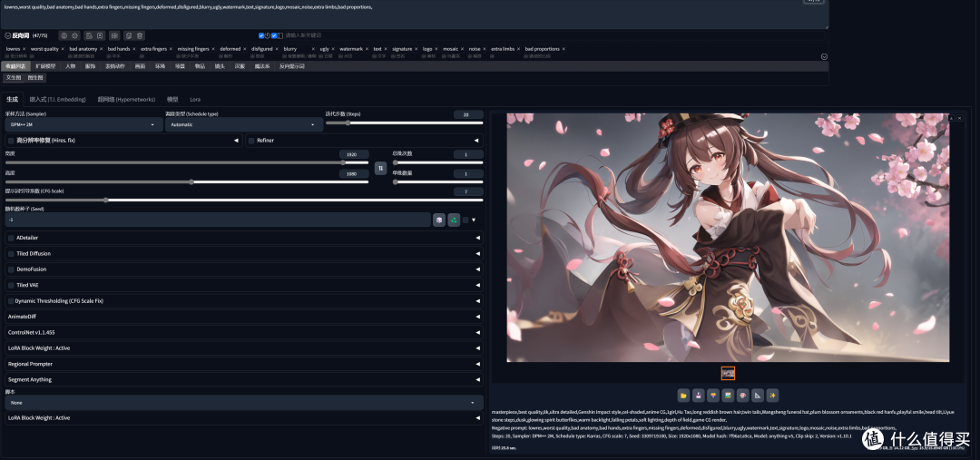This screenshot has width=980, height=460.
Task: Select the 反向提示词 keyword category tab
Action: click(x=291, y=65)
